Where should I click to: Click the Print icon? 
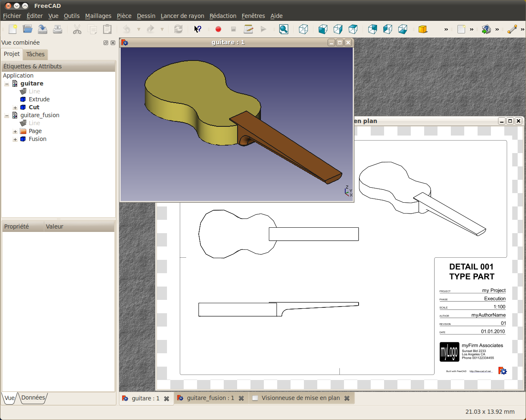[x=58, y=29]
